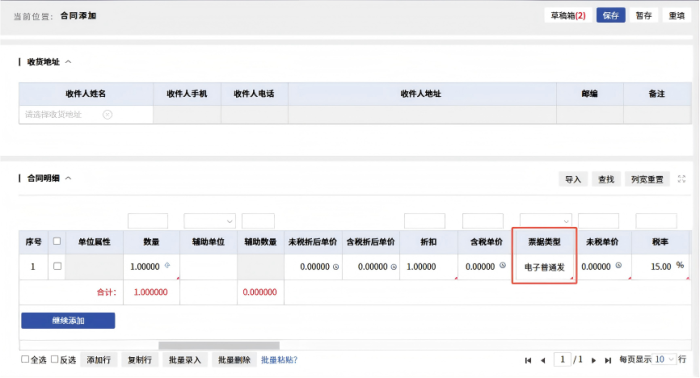The image size is (700, 378).
Task: Focus the page number input
Action: (562, 359)
